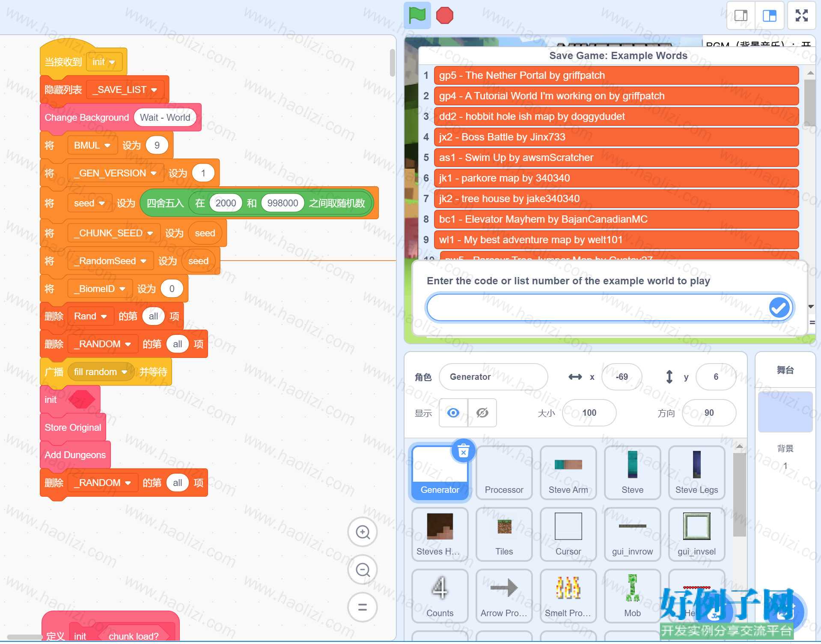Select jx2 Boss Battle by Jinx733 entry

point(616,137)
